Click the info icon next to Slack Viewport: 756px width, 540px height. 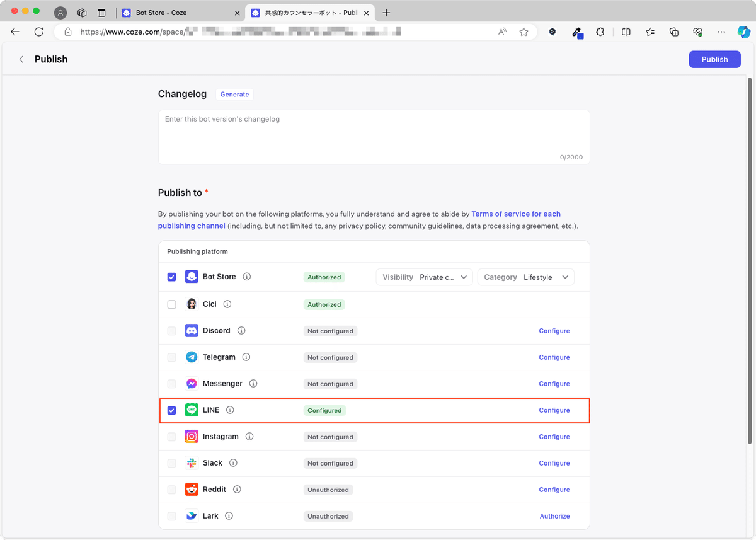(233, 463)
